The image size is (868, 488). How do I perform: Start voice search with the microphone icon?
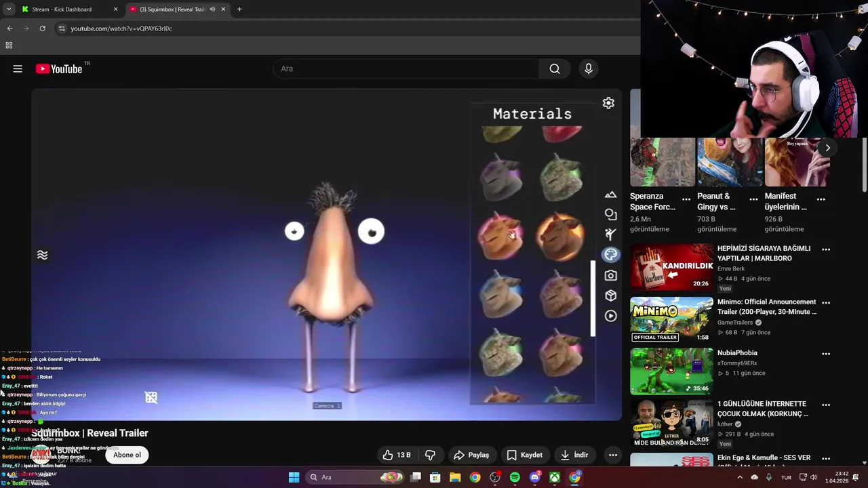tap(589, 68)
